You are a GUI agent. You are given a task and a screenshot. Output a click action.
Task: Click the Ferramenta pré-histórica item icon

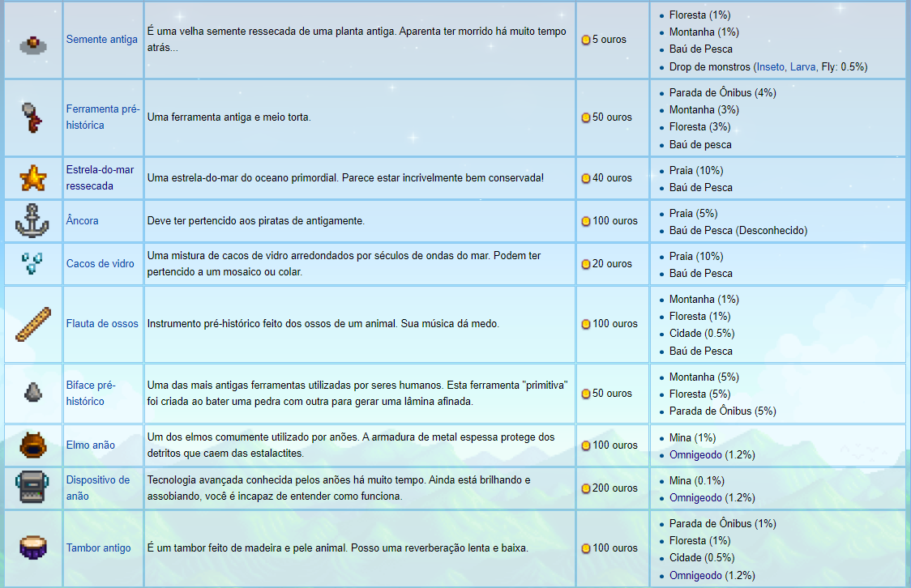click(x=32, y=117)
